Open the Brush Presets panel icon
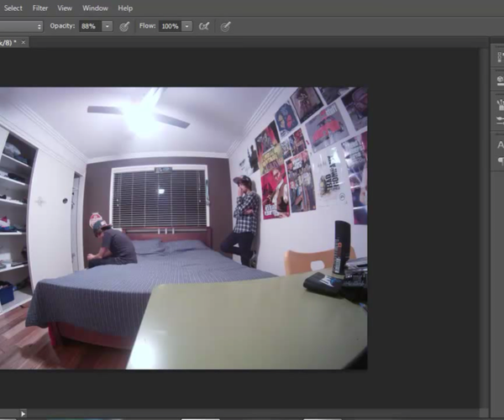The width and height of the screenshot is (504, 420). point(500,120)
